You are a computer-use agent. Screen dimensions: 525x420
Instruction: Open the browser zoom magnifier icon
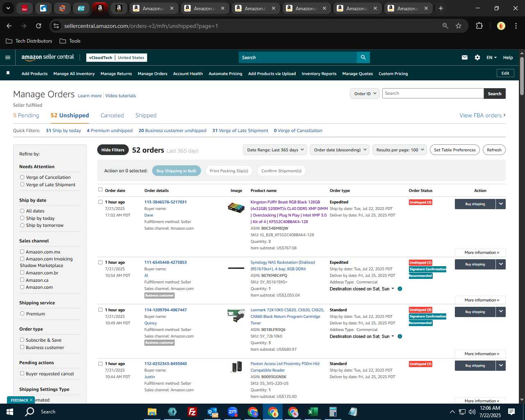pos(445,26)
